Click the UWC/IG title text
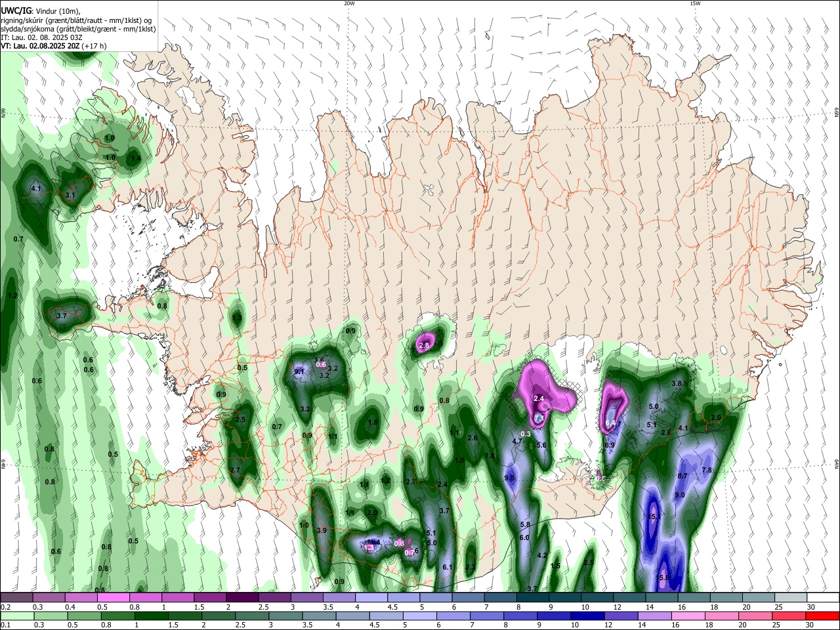 click(x=15, y=10)
